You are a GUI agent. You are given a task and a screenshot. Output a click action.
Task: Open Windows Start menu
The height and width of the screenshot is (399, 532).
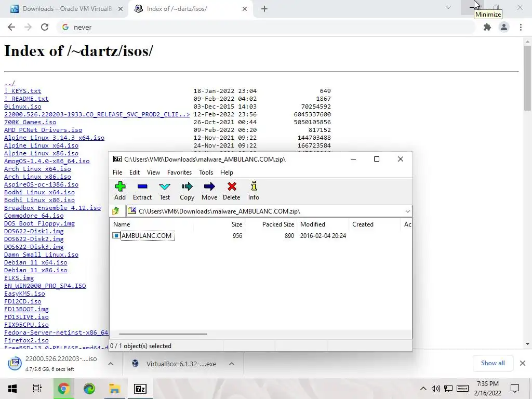(12, 389)
